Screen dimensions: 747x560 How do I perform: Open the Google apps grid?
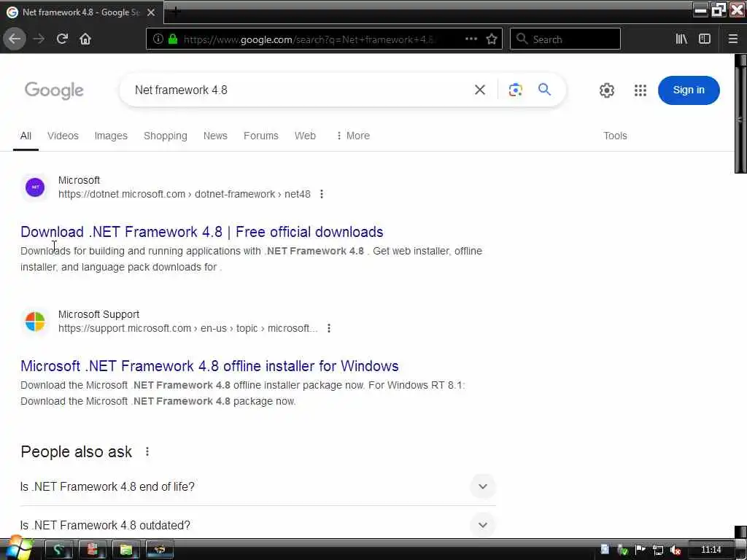640,90
